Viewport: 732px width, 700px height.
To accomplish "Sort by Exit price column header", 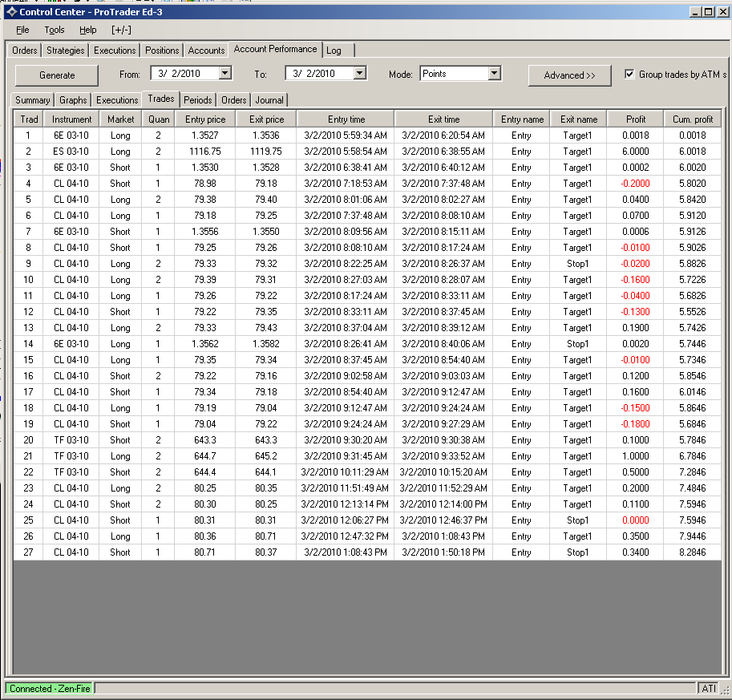I will 266,119.
